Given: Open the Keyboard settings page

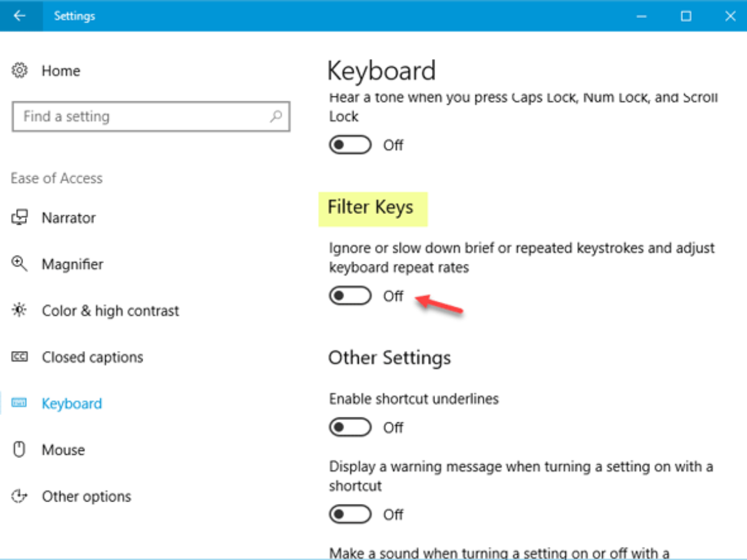Looking at the screenshot, I should coord(72,403).
